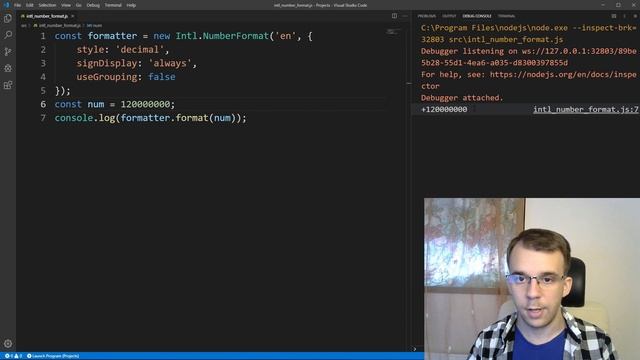The image size is (640, 360).
Task: Open the File menu
Action: 17,5
